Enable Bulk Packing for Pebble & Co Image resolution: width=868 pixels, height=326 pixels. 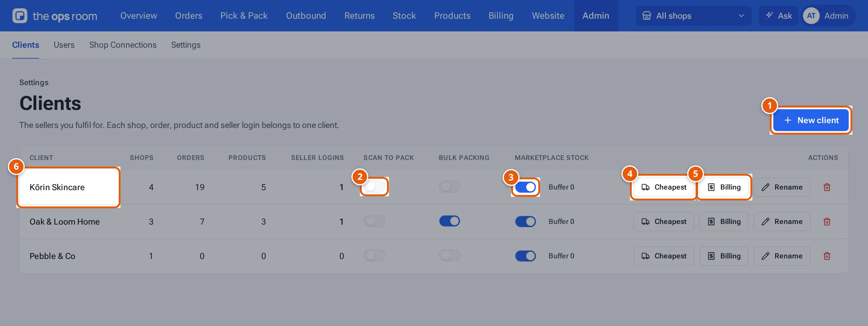(x=449, y=255)
